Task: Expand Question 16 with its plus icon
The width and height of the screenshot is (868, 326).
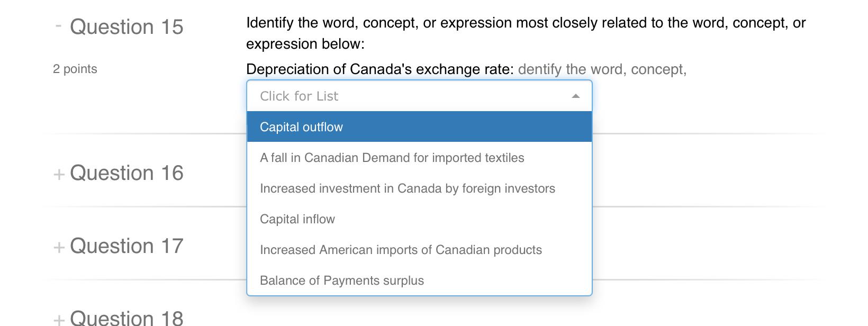Action: point(58,173)
